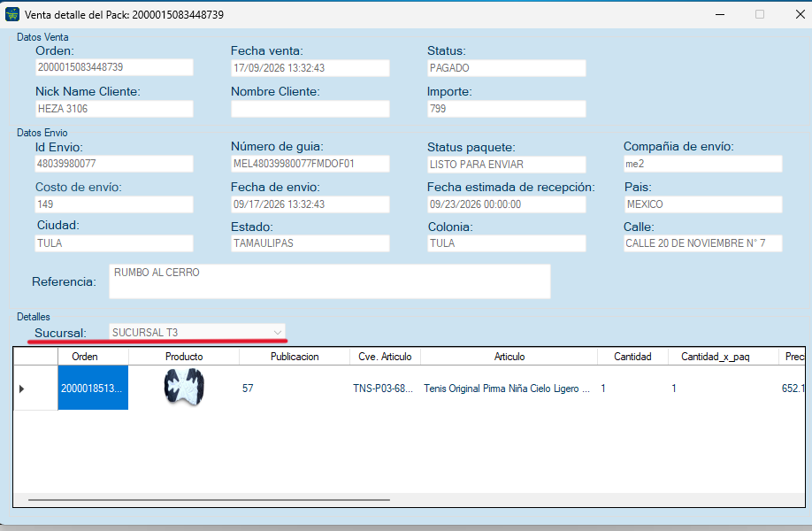Screen dimensions: 812x531
Task: Click the Importe field showing 799
Action: click(x=507, y=109)
